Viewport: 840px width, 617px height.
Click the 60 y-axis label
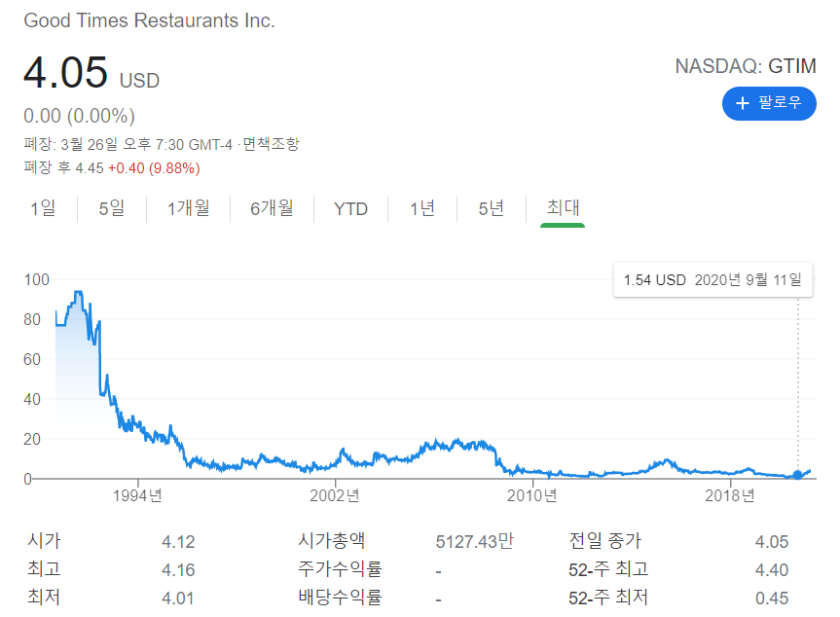click(32, 359)
